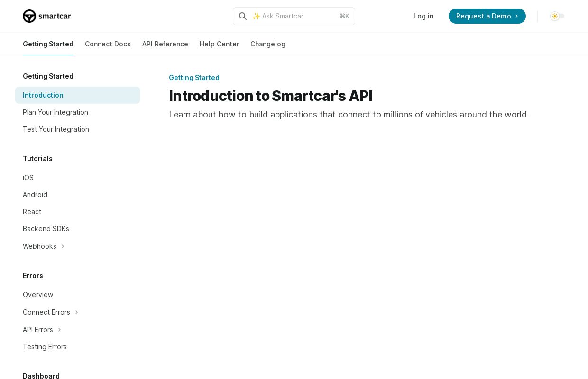Image resolution: width=588 pixels, height=379 pixels.
Task: Click the Introduction to Smartcar's API heading
Action: 271,96
